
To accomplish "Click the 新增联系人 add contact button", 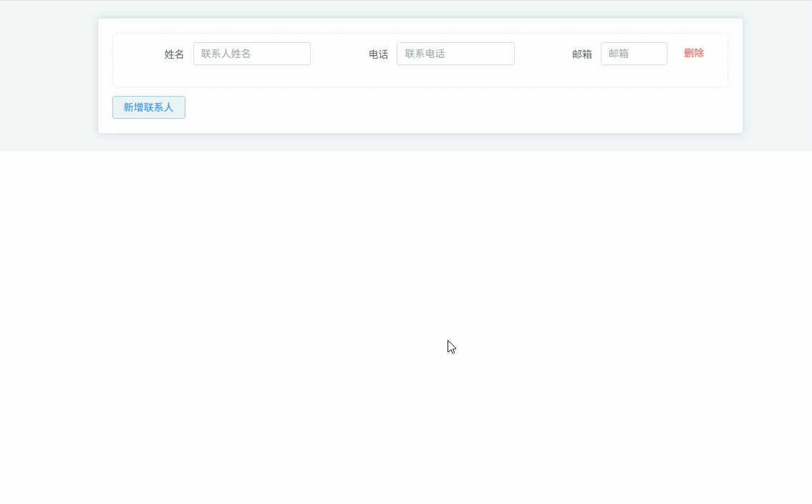I will (149, 107).
